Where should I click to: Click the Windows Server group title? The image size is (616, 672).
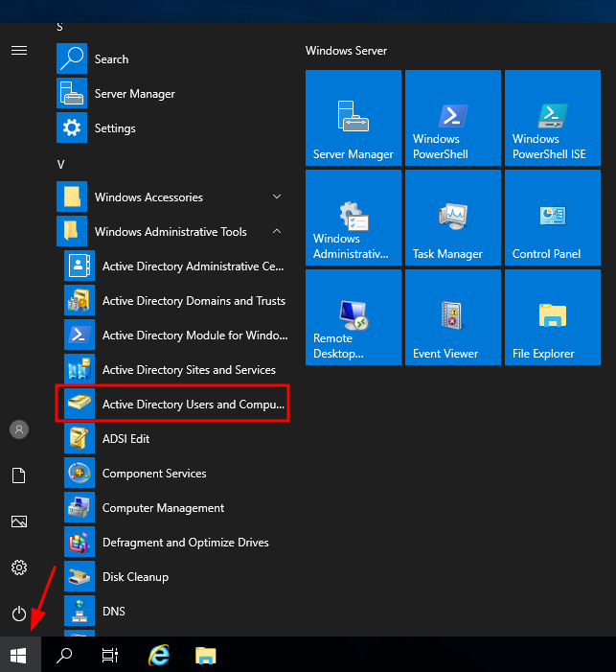tap(346, 51)
